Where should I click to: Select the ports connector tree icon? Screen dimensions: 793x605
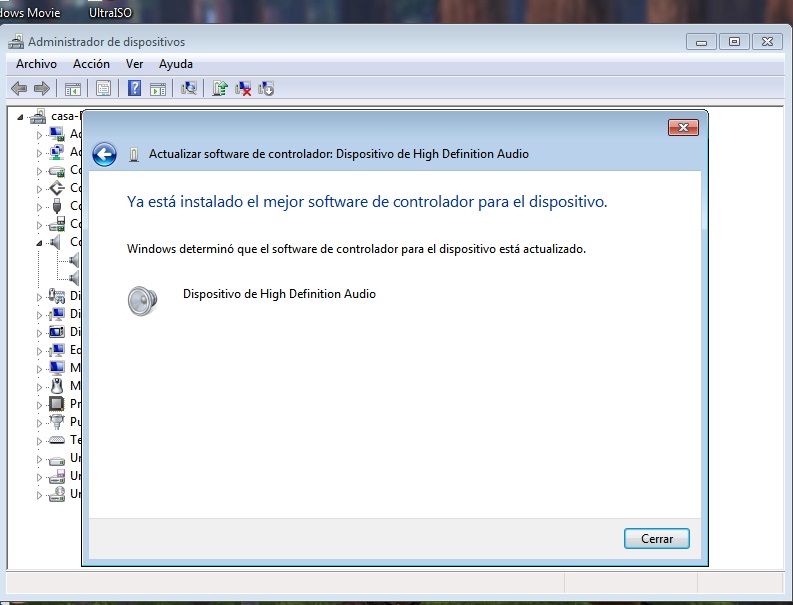point(57,421)
